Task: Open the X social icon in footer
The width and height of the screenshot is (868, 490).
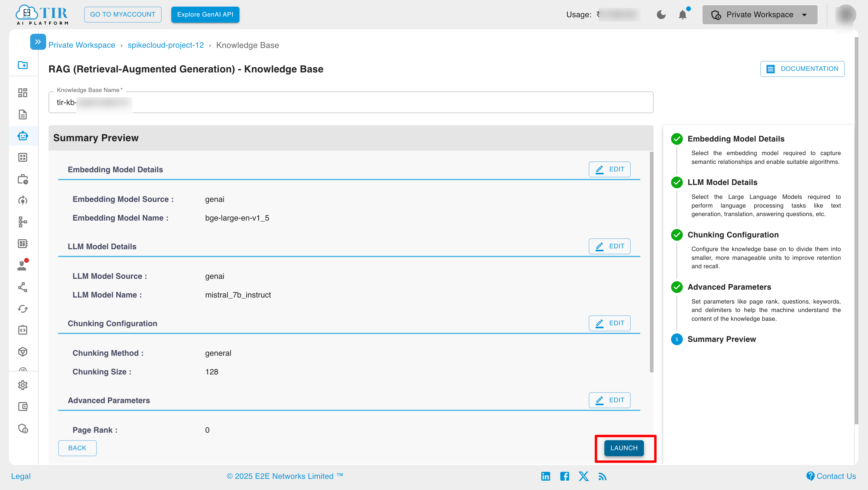Action: 584,476
